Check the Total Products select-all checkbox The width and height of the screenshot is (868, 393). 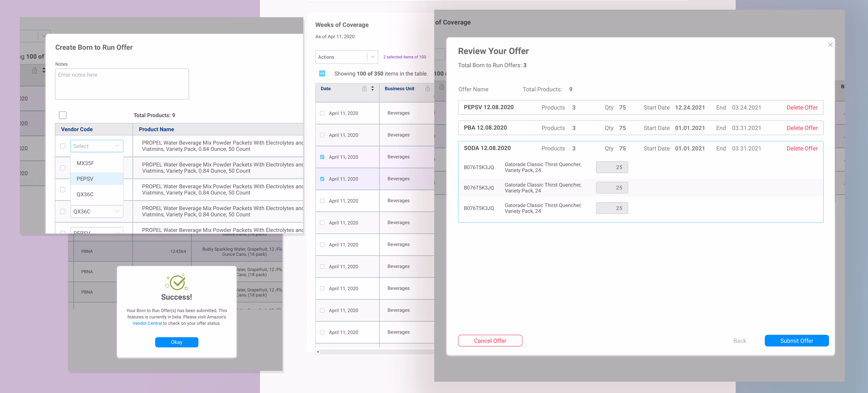[x=63, y=115]
